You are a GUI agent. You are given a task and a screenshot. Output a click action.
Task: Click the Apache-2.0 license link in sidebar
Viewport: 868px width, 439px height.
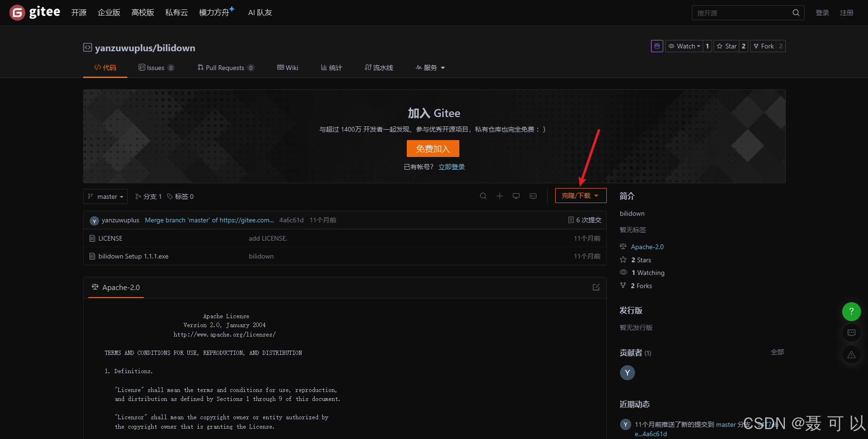pos(647,247)
